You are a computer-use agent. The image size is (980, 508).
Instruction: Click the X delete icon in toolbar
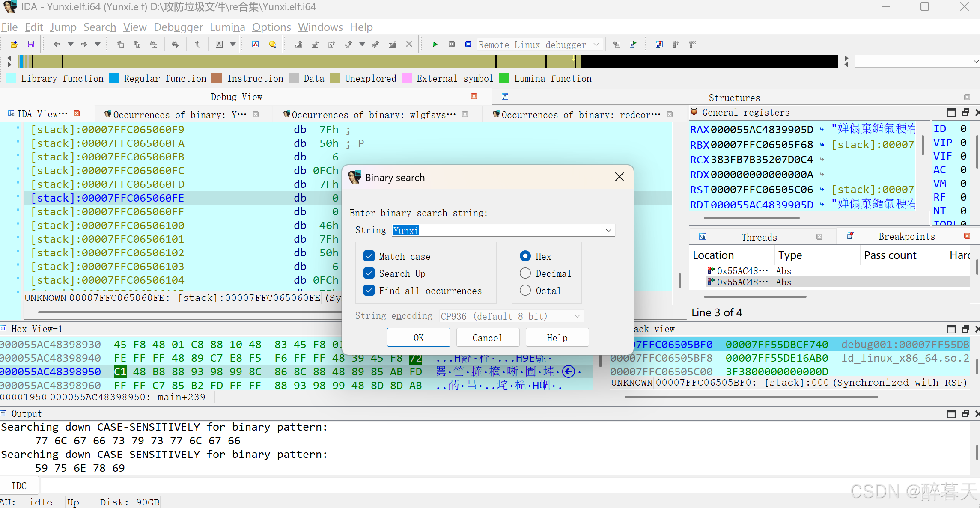(x=409, y=44)
